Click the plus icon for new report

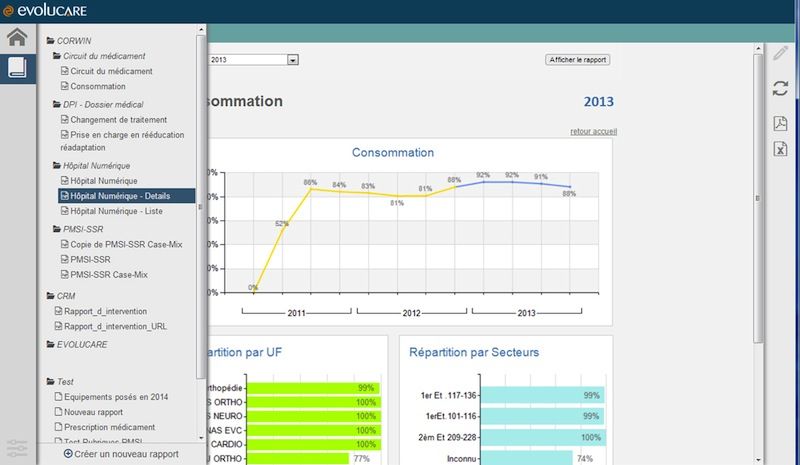point(68,453)
